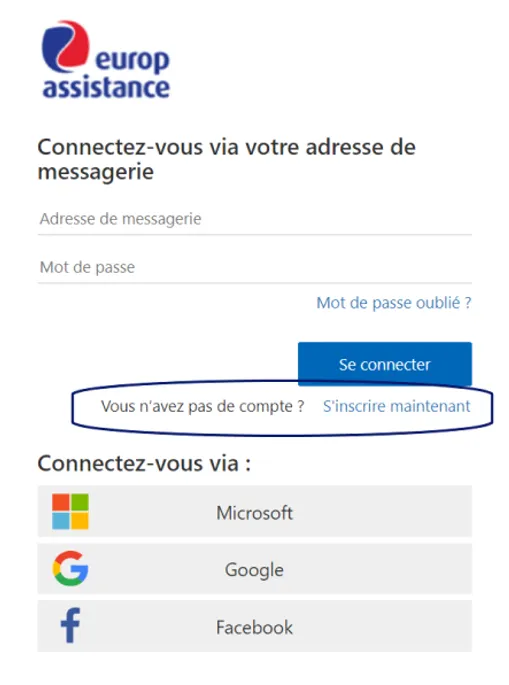Click the red square in Microsoft logo
The height and width of the screenshot is (685, 509).
(61, 502)
